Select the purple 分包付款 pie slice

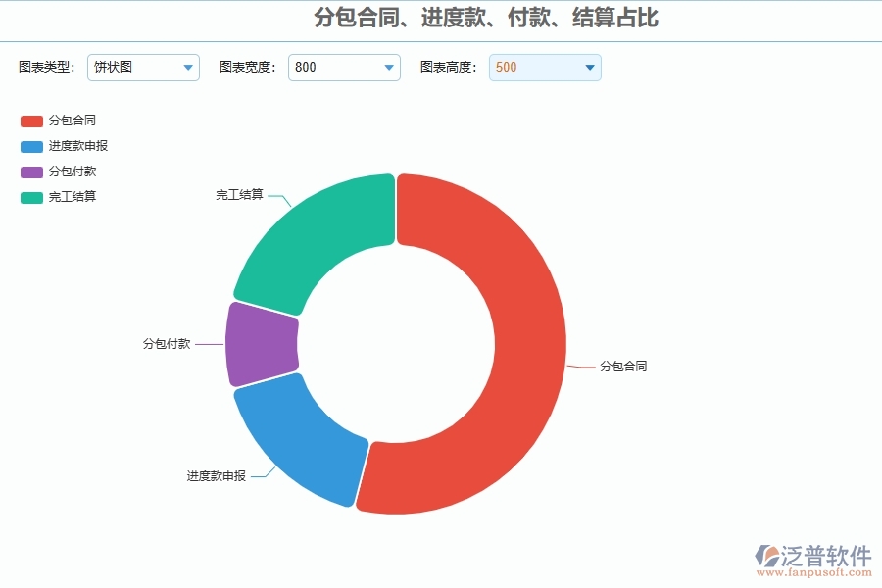click(x=260, y=343)
